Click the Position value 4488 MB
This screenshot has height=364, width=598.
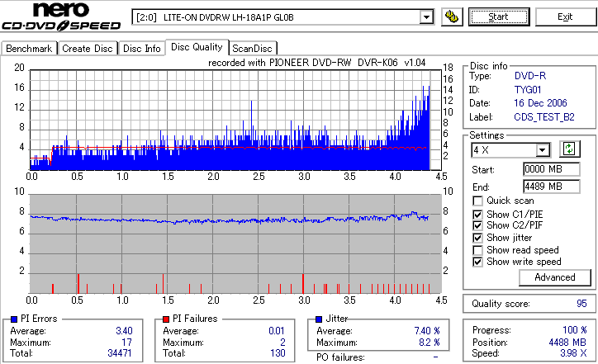click(x=567, y=343)
